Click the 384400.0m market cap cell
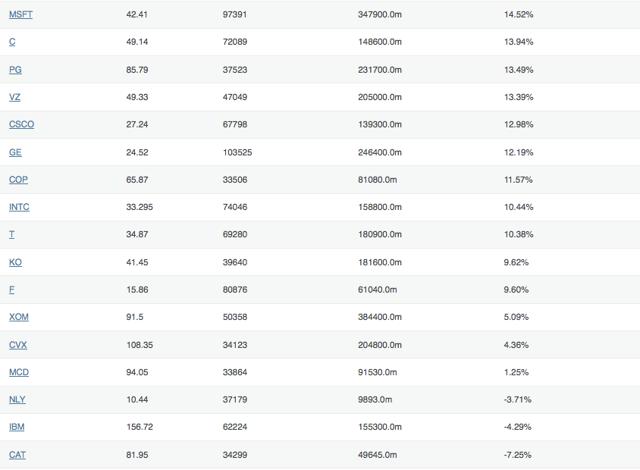Viewport: 640px width, 470px height. [380, 317]
